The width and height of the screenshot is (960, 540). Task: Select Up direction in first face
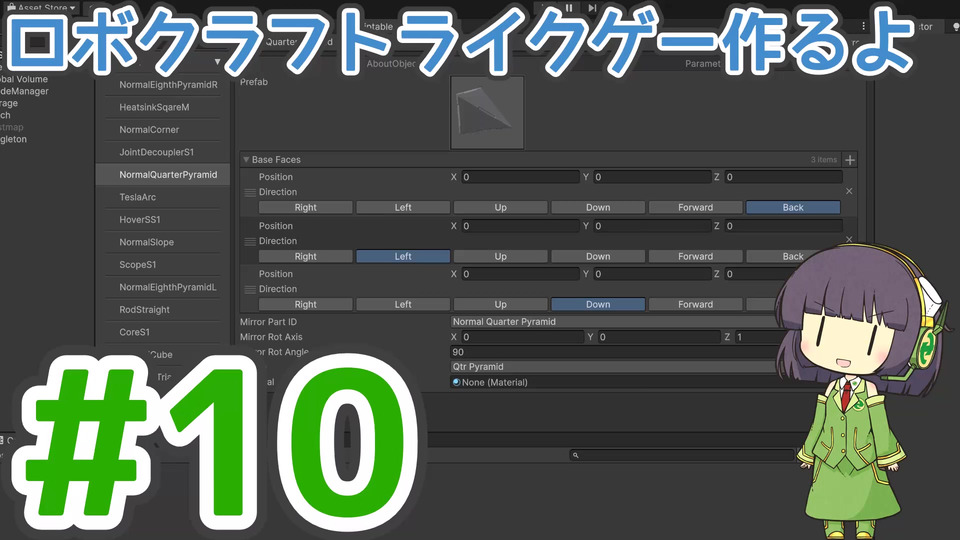coord(500,208)
